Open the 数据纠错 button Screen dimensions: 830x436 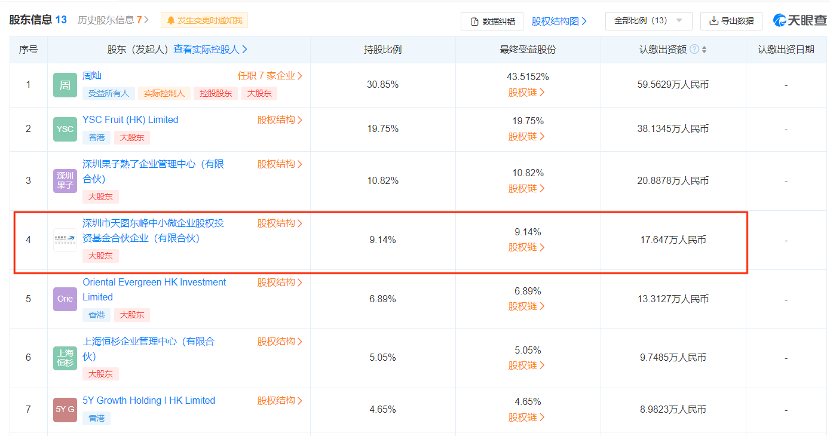click(492, 20)
